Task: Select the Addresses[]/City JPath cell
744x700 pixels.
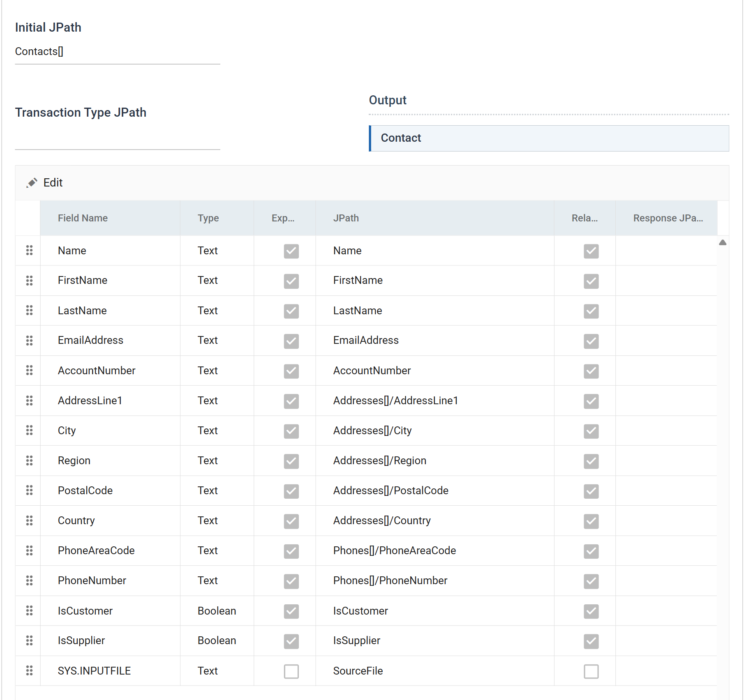Action: click(x=435, y=431)
